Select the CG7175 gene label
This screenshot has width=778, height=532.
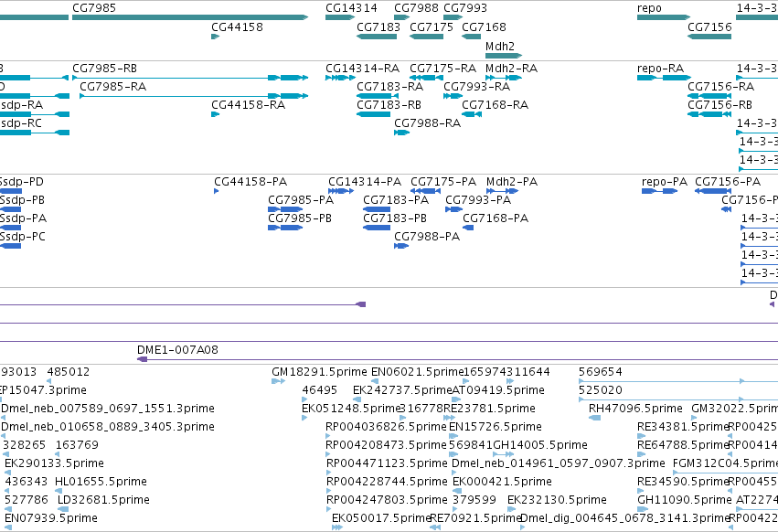point(432,27)
